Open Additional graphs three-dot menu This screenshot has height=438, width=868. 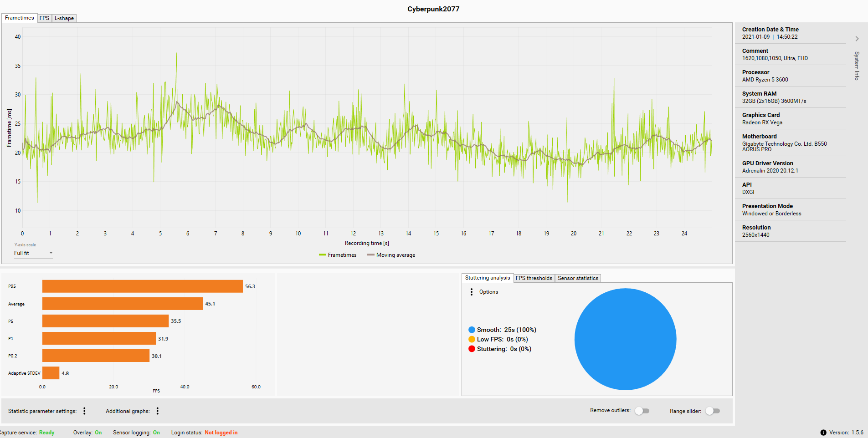coord(158,411)
